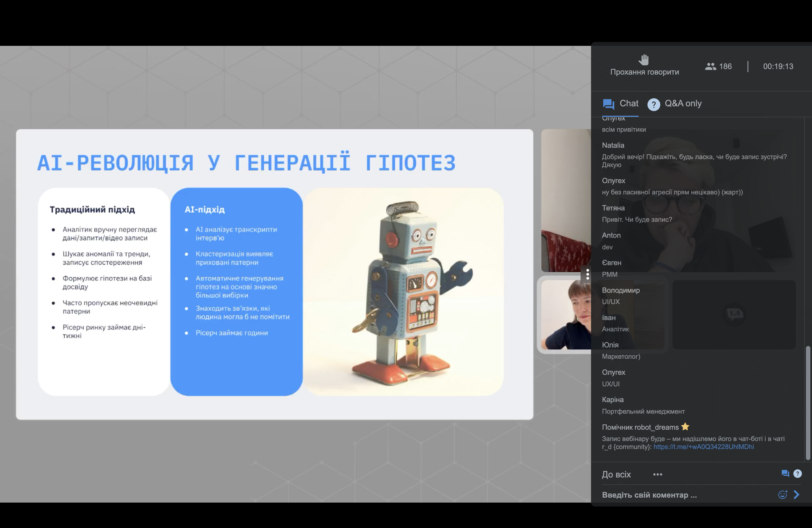The image size is (812, 528).
Task: Send the comment with the arrow icon
Action: [797, 495]
